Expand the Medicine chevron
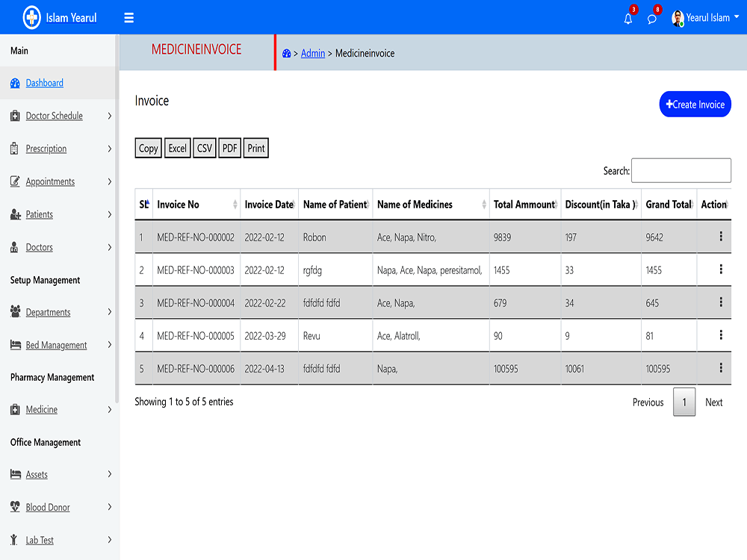Image resolution: width=747 pixels, height=560 pixels. pos(110,409)
